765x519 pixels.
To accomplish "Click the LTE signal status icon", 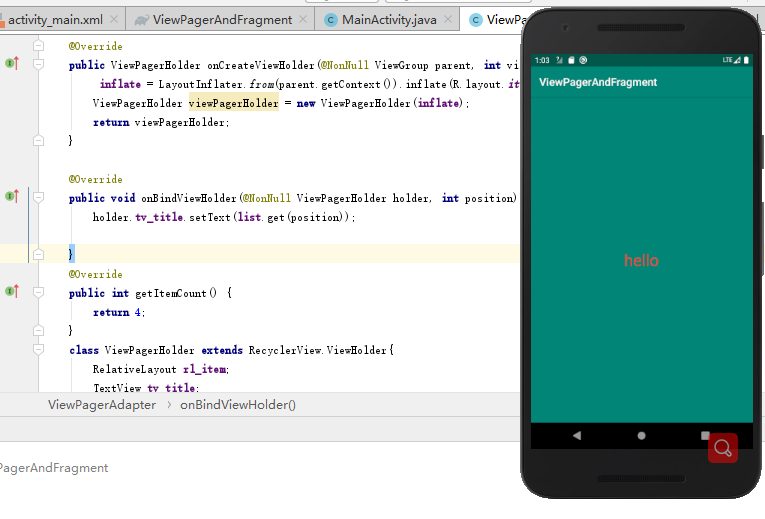I will (x=731, y=60).
